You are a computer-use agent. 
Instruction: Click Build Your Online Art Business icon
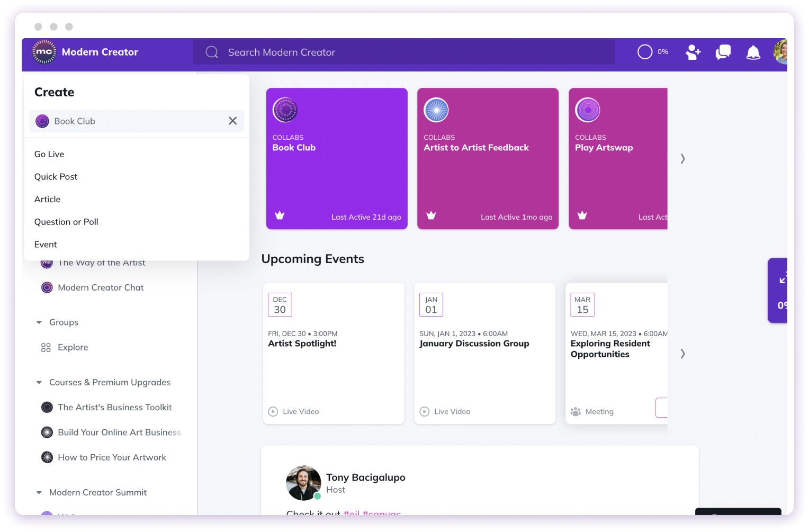47,432
